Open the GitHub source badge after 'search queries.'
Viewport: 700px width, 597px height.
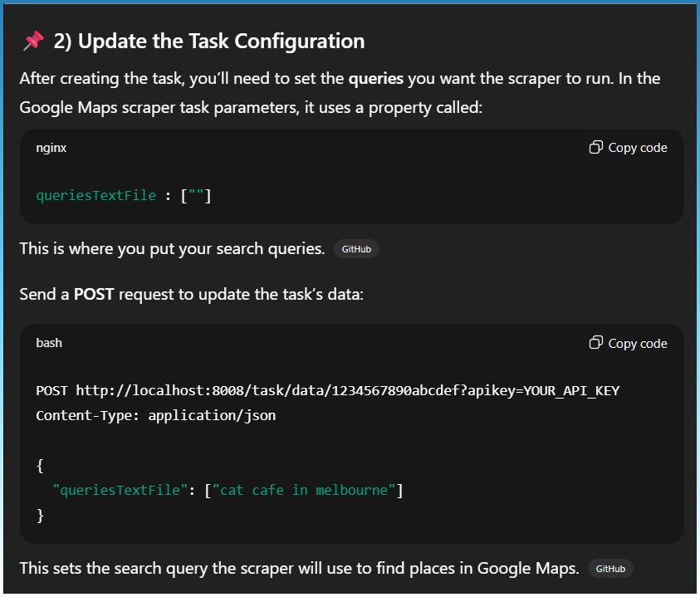click(356, 248)
